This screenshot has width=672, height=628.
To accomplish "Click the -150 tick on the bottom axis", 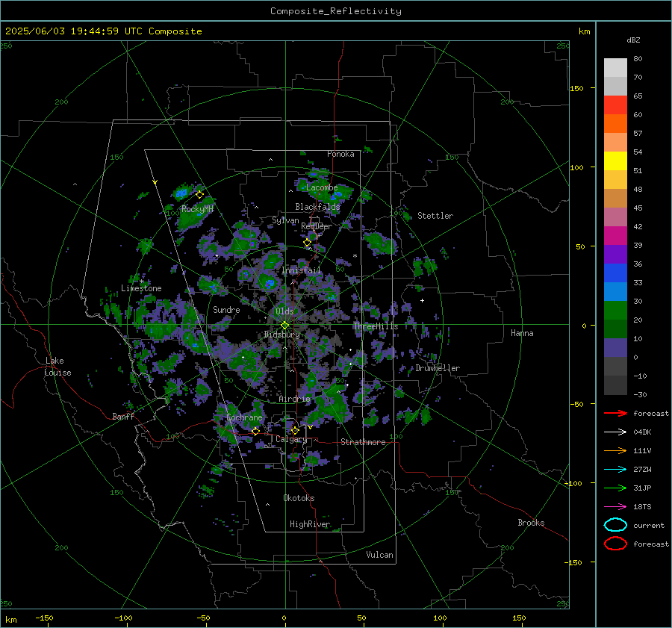I will click(x=44, y=618).
